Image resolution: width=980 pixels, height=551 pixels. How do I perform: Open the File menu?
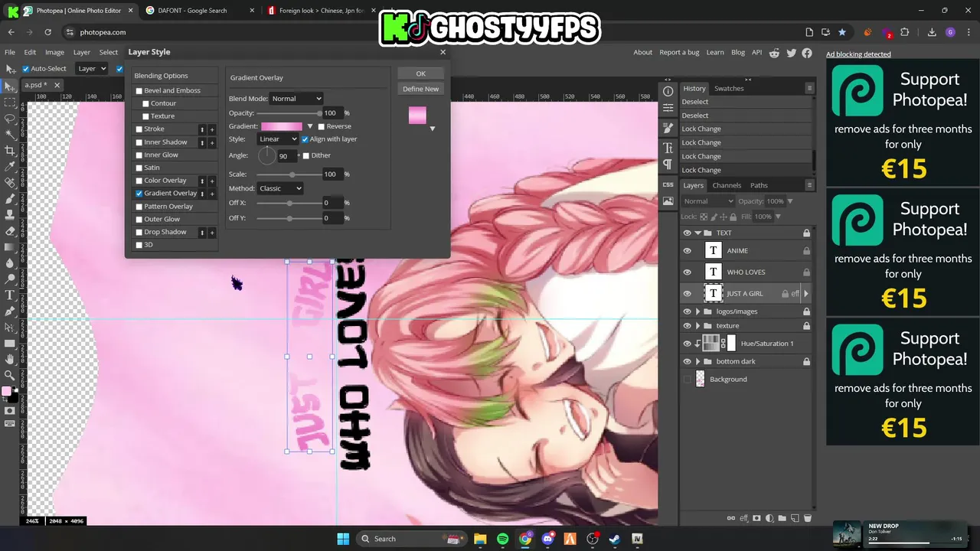tap(10, 52)
